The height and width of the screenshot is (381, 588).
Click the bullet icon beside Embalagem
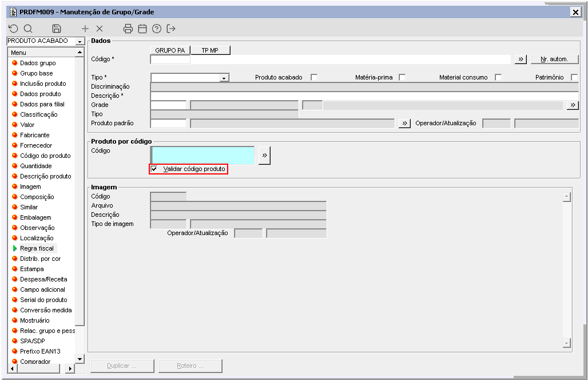coord(15,217)
